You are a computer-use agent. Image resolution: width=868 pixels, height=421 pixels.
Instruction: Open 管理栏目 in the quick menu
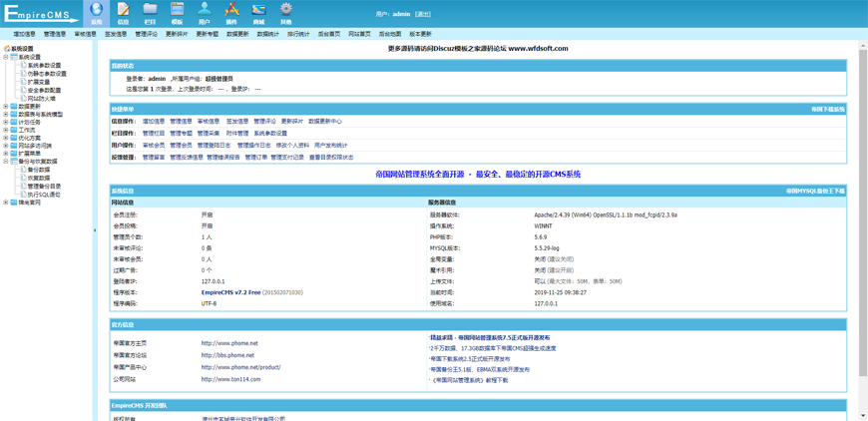[x=154, y=134]
